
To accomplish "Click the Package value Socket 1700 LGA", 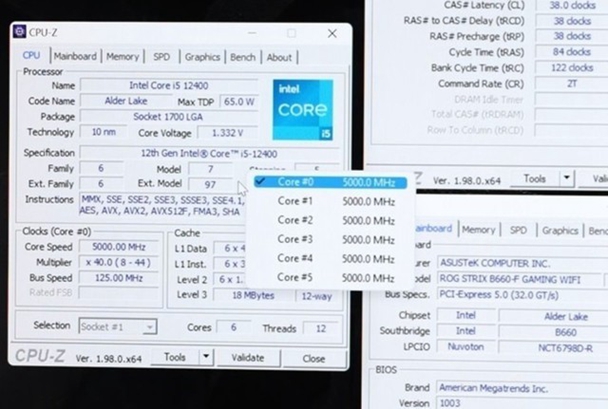I will point(169,117).
